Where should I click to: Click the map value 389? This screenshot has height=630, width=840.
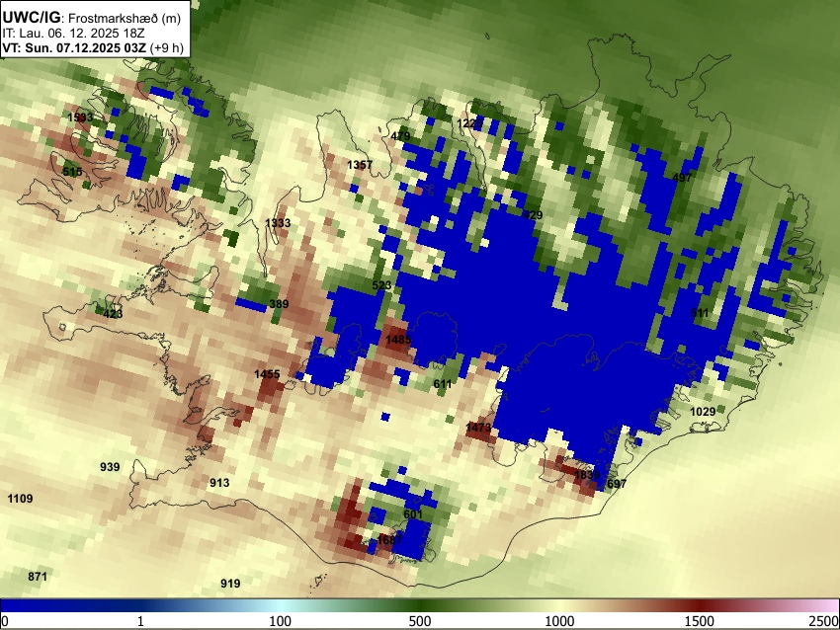point(279,304)
